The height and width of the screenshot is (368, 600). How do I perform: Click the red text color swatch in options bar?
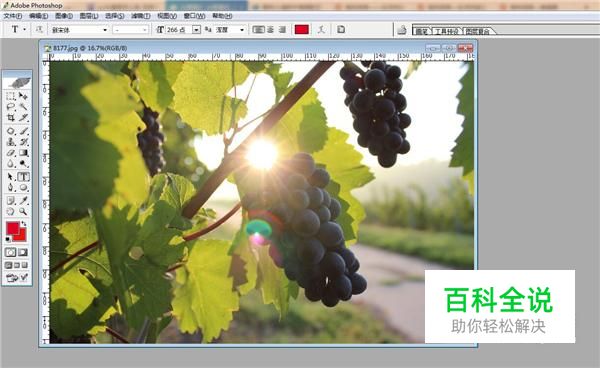click(302, 29)
